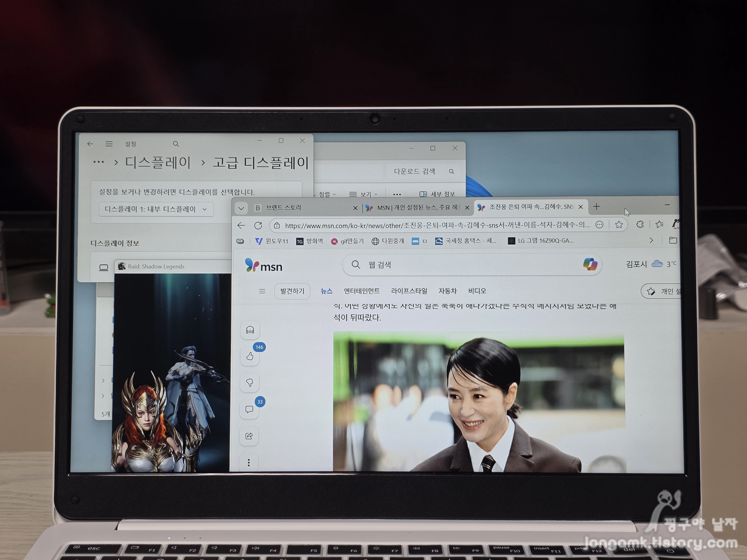Click the thumbs-up like icon
The image size is (747, 560).
tap(250, 356)
